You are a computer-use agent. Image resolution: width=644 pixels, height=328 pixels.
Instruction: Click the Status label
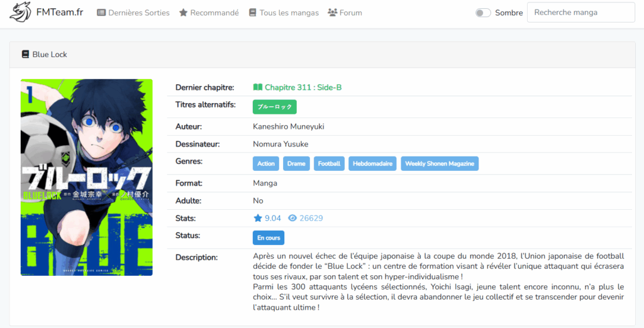[x=187, y=236]
